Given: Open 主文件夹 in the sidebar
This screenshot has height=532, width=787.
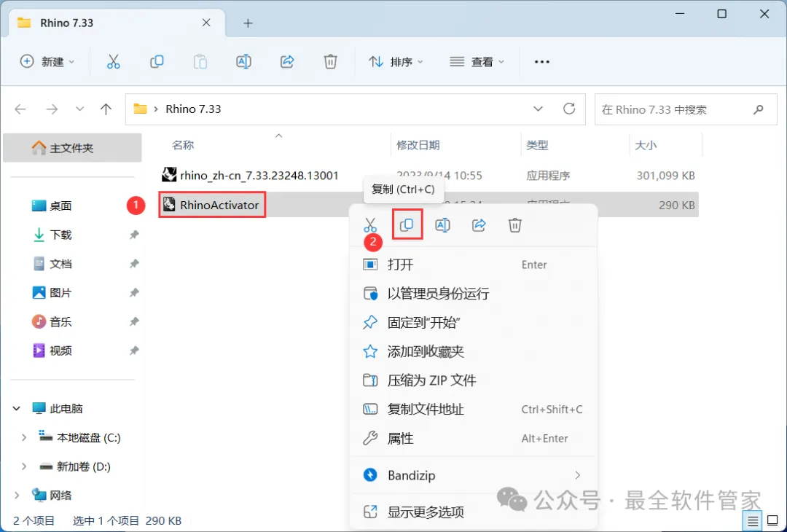Looking at the screenshot, I should [71, 148].
